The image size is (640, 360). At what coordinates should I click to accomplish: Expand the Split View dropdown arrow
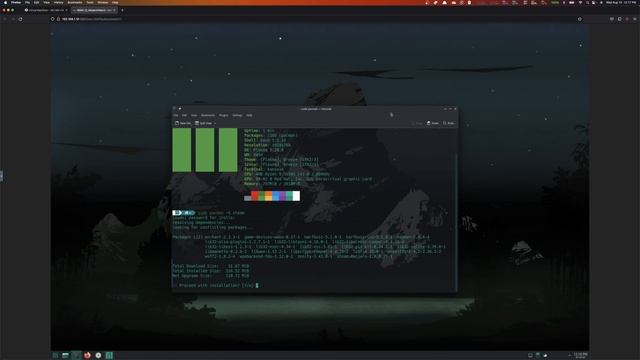pos(215,123)
